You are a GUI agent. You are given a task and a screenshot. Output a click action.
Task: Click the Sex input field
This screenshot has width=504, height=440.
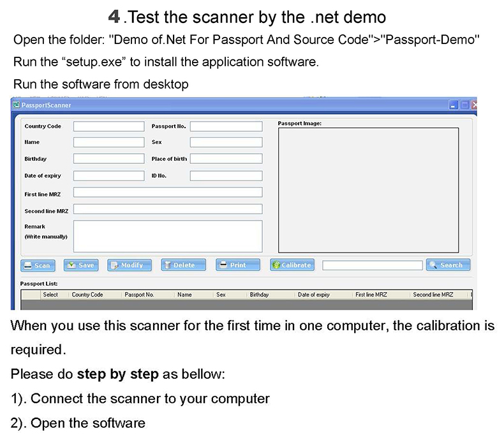[x=226, y=142]
